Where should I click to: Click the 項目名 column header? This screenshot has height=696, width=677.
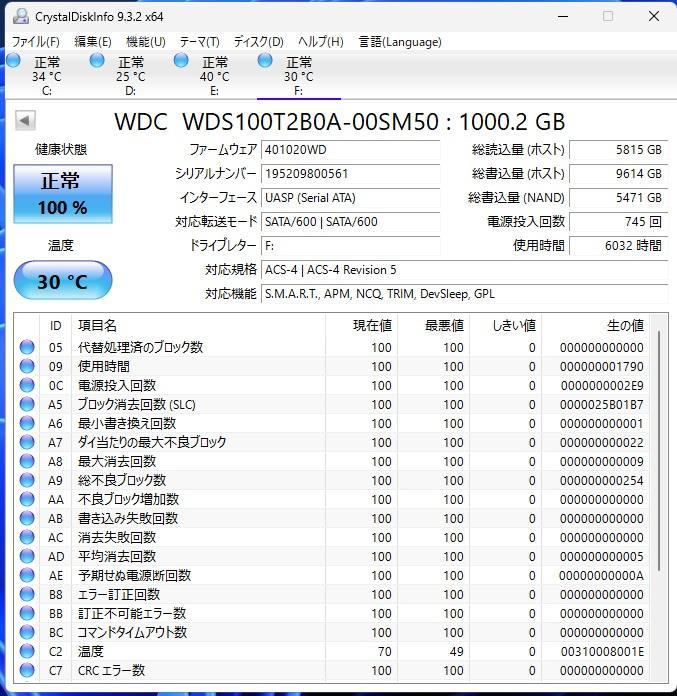(198, 325)
